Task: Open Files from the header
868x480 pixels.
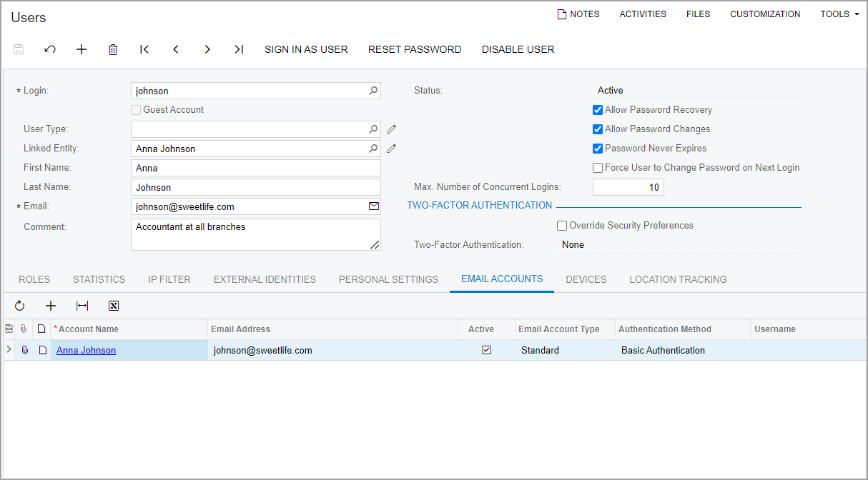Action: tap(698, 14)
